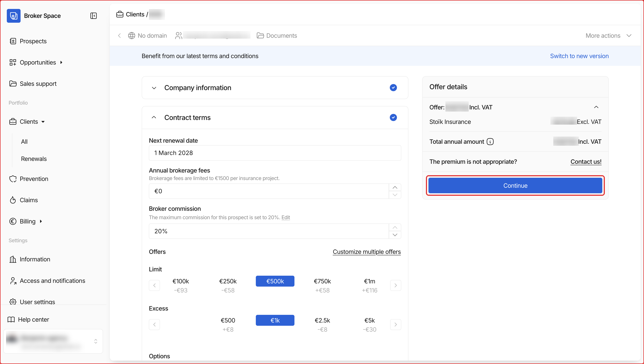Screen dimensions: 644x364
Task: Select the €750k limit option
Action: pos(322,285)
